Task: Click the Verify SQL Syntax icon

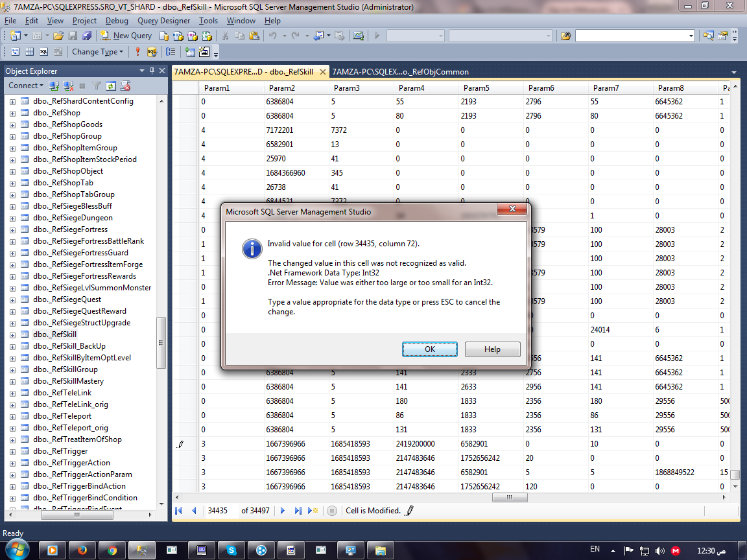Action: 152,52
